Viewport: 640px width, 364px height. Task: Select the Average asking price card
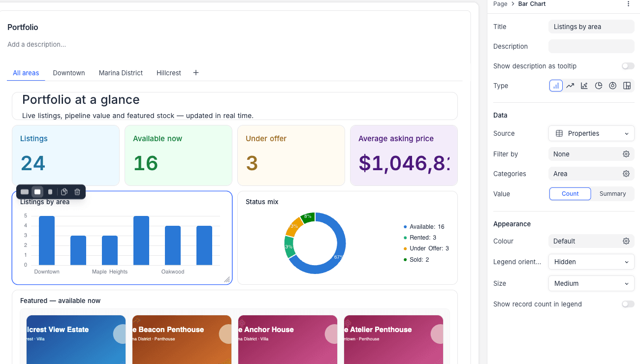(404, 155)
